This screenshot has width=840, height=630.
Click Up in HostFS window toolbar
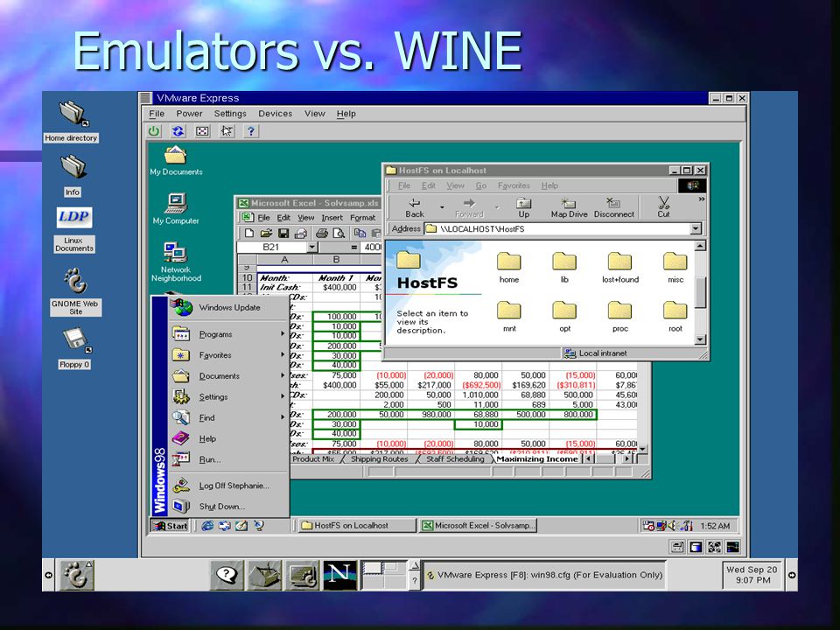524,208
